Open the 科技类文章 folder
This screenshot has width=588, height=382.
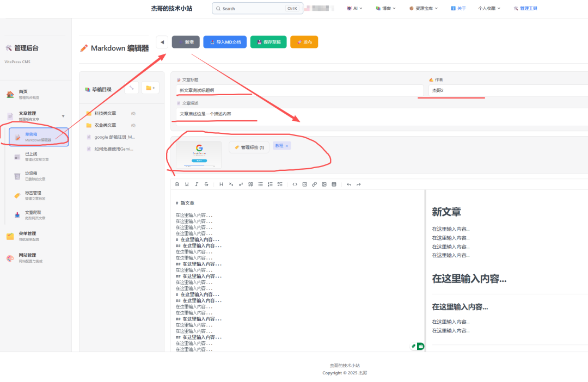(107, 113)
